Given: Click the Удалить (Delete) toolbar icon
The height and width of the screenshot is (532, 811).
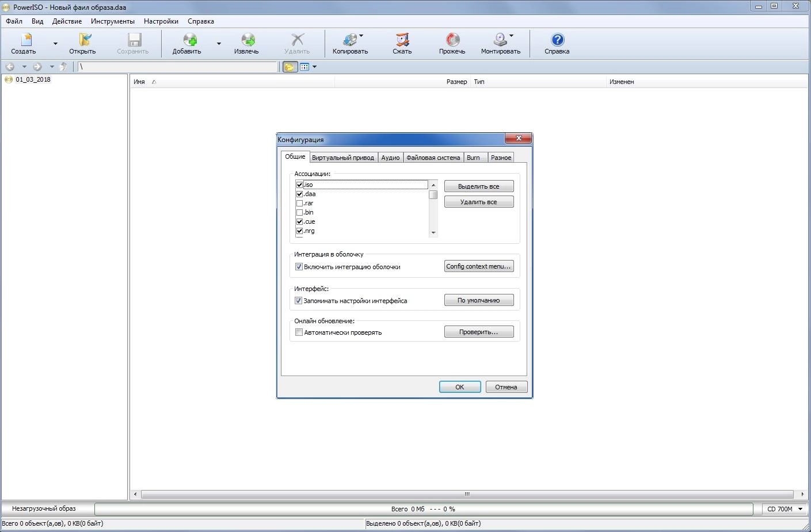Looking at the screenshot, I should tap(297, 44).
